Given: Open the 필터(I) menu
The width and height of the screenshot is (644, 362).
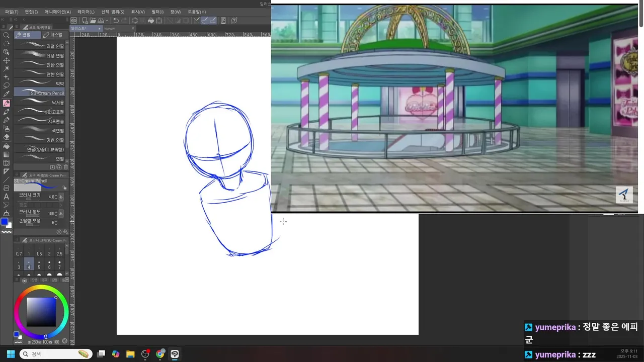Looking at the screenshot, I should (x=157, y=12).
